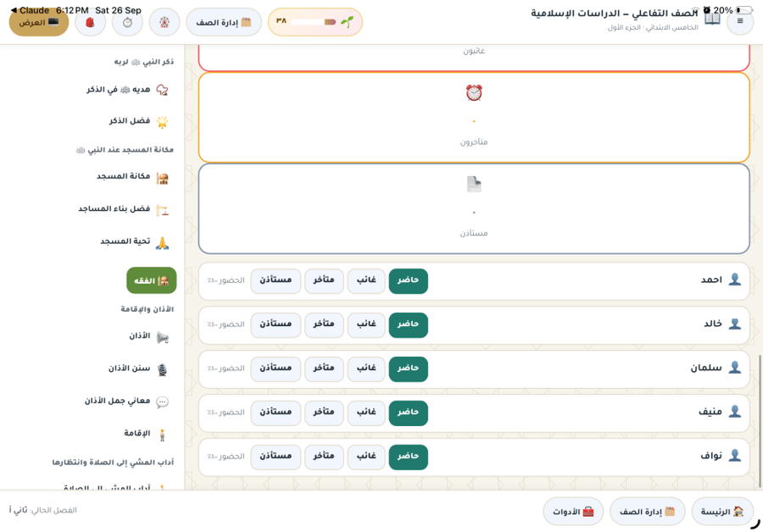
Task: Open section ذكر النبي ﷺ لربه
Action: pyautogui.click(x=143, y=62)
